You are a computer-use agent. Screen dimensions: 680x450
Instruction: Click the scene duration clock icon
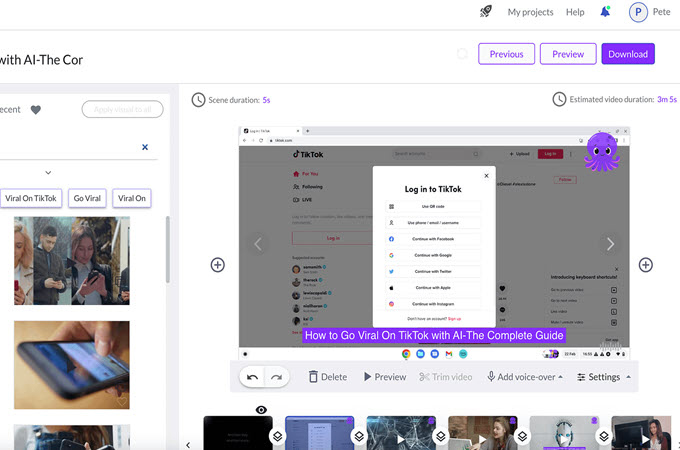click(x=198, y=100)
